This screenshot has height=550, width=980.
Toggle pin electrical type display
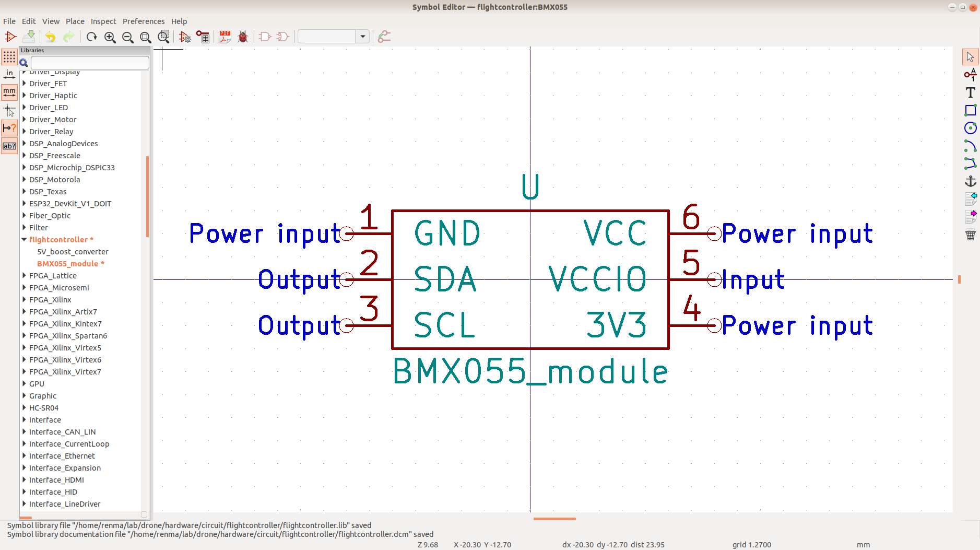(9, 128)
